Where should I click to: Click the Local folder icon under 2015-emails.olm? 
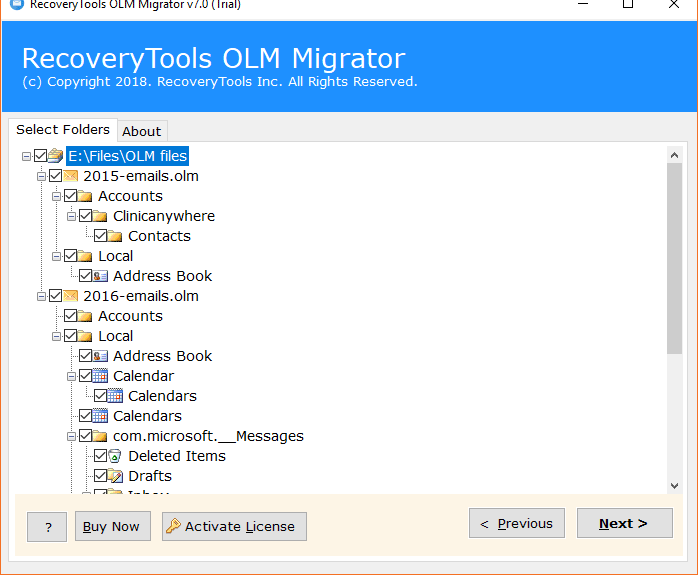85,256
